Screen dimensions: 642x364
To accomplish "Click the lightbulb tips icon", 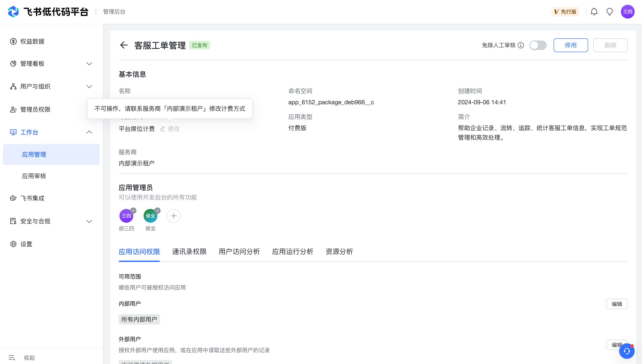I will (x=609, y=12).
